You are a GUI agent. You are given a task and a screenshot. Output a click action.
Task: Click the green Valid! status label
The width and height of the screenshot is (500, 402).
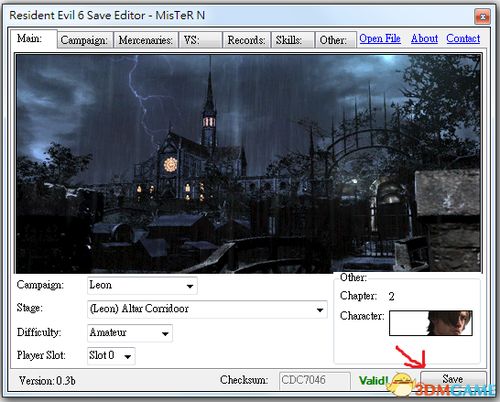pyautogui.click(x=373, y=380)
